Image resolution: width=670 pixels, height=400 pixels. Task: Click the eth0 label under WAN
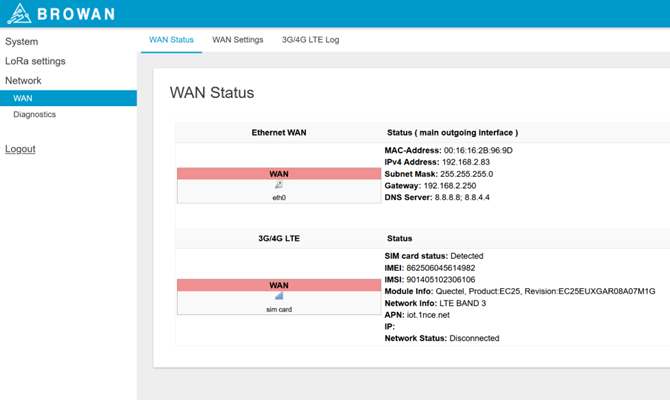pyautogui.click(x=279, y=197)
